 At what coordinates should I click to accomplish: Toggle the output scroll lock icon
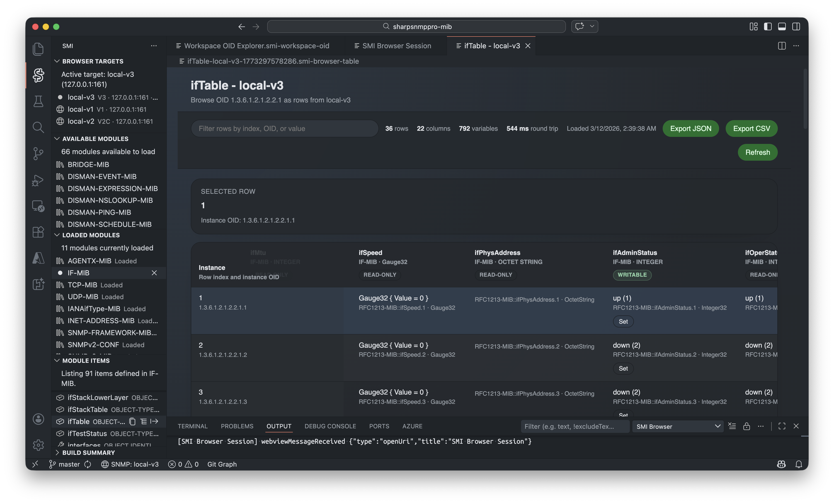(747, 426)
